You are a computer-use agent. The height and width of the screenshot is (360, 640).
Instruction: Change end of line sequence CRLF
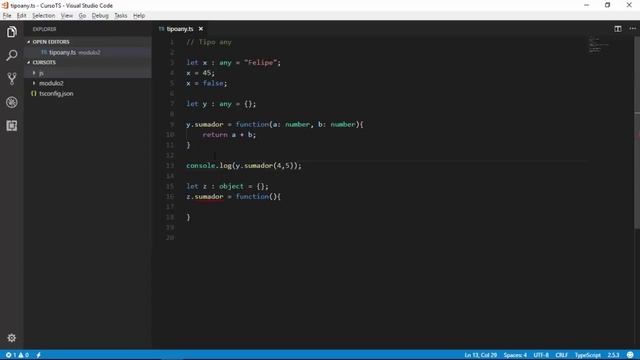[561, 355]
